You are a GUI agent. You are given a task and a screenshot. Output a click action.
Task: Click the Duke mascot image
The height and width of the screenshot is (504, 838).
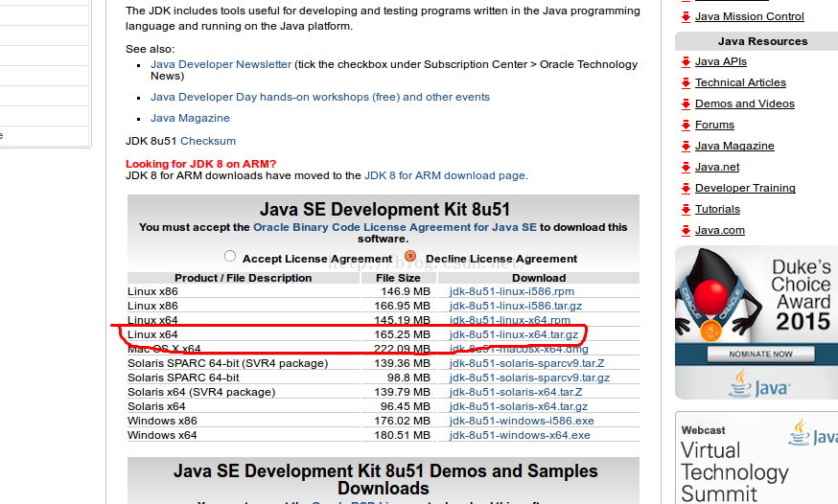click(x=718, y=295)
